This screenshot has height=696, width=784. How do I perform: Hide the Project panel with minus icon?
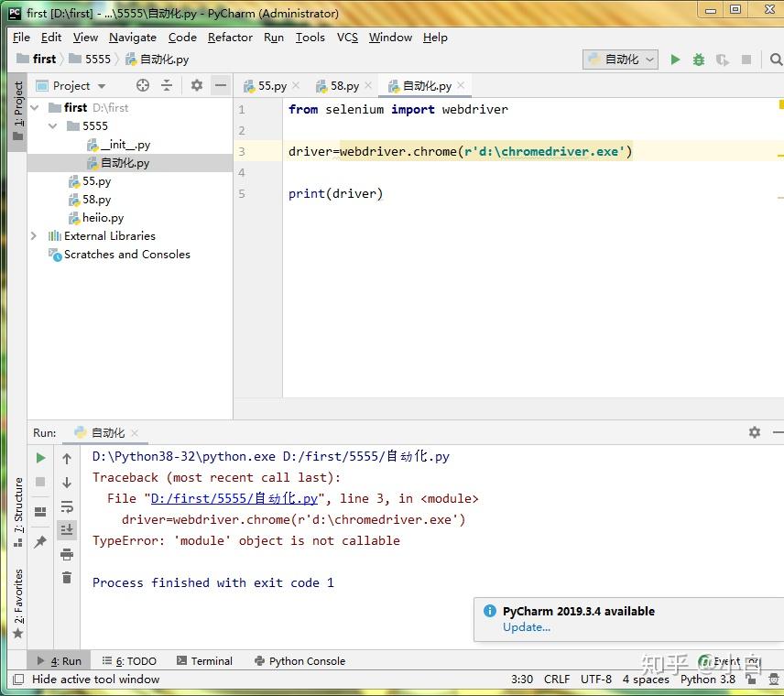[x=221, y=85]
